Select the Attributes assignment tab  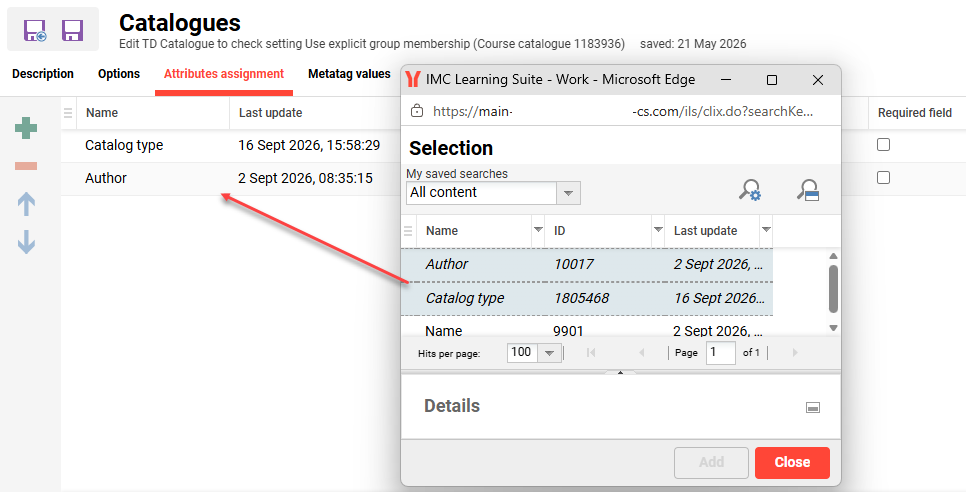point(224,74)
